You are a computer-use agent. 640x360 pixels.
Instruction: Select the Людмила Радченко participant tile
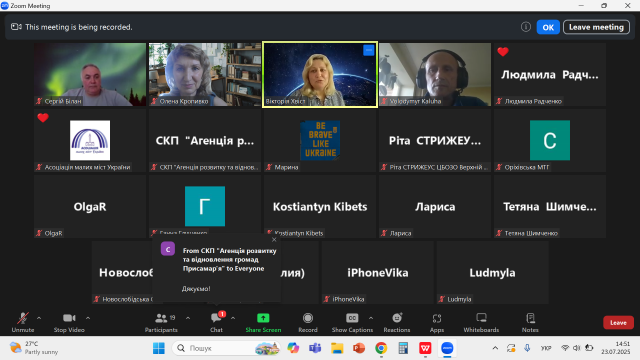(x=550, y=74)
